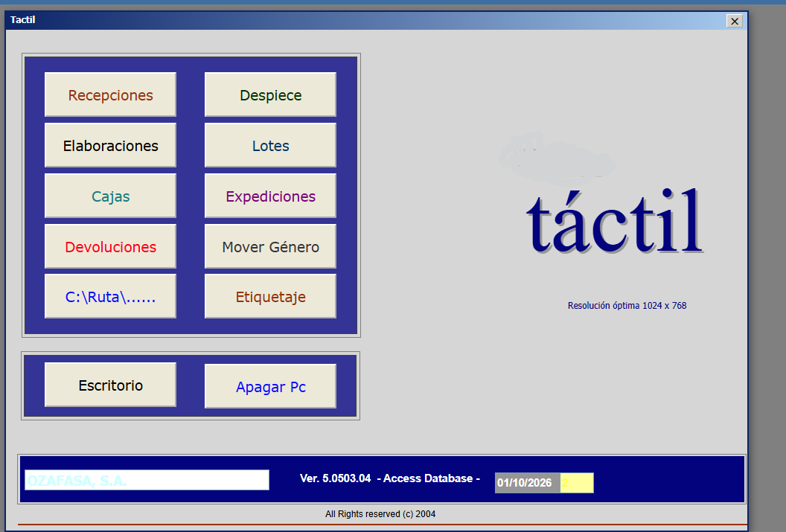Open the Etiquetaje module

270,296
